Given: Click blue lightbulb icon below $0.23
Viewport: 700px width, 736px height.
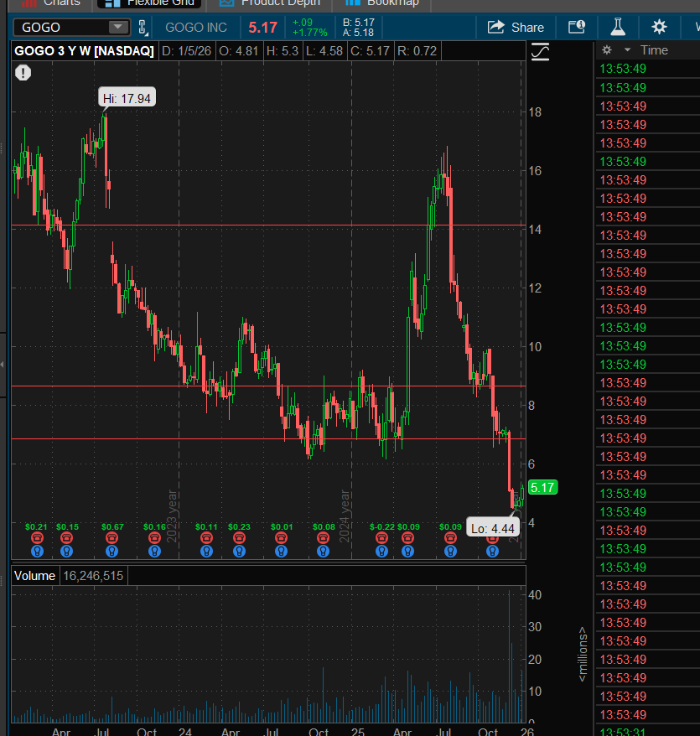Looking at the screenshot, I should click(x=240, y=551).
